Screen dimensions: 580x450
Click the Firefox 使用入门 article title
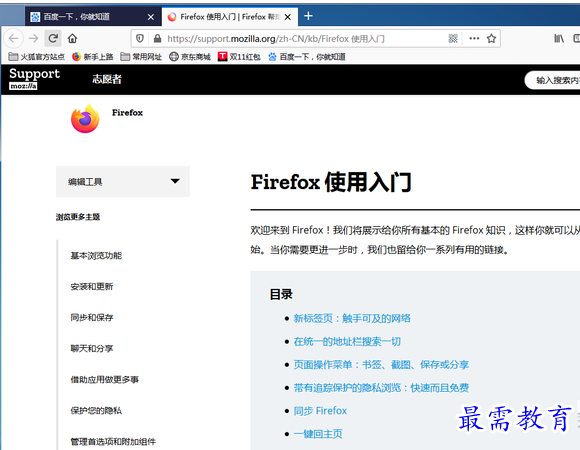331,182
